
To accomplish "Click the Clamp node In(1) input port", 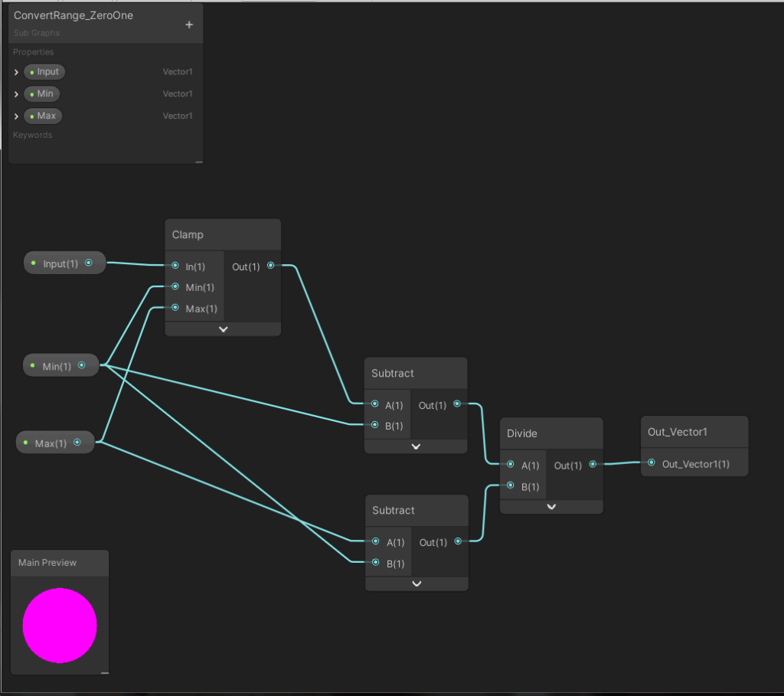I will 176,266.
